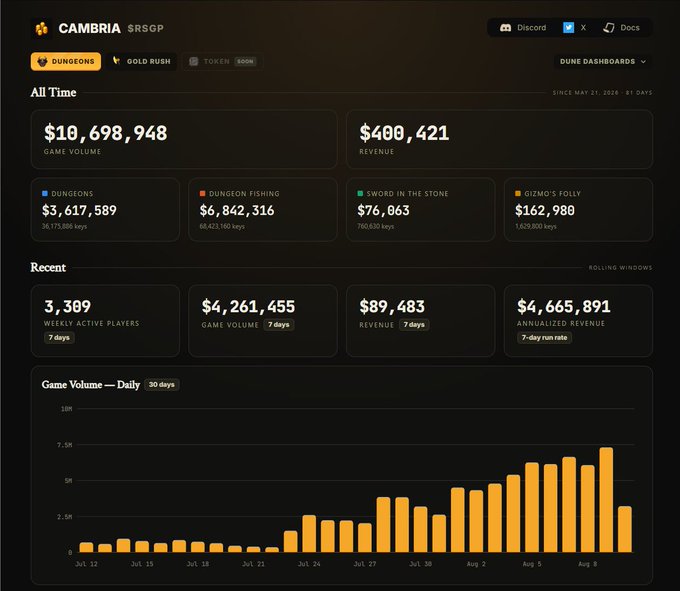Viewport: 680px width, 591px height.
Task: Click the 30 days chart badge
Action: pos(161,385)
